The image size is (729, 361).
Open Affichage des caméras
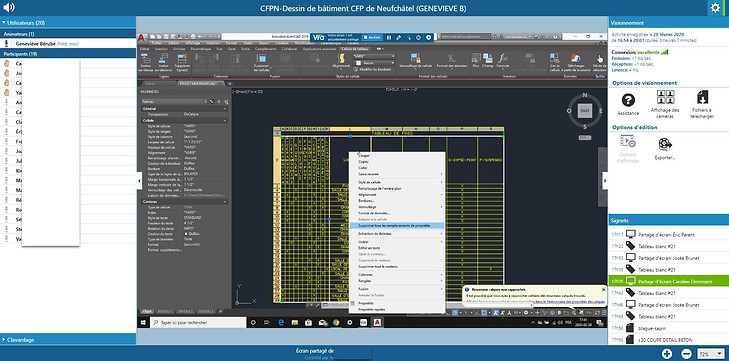pyautogui.click(x=665, y=104)
